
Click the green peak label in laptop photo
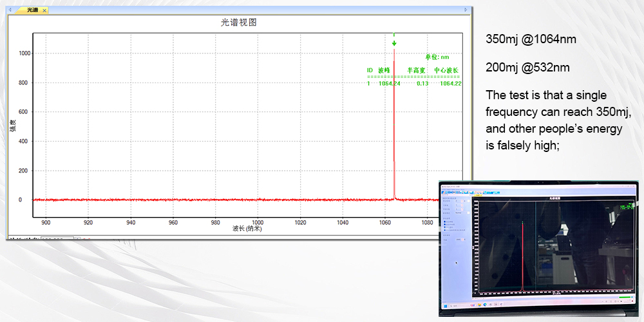[x=629, y=207]
